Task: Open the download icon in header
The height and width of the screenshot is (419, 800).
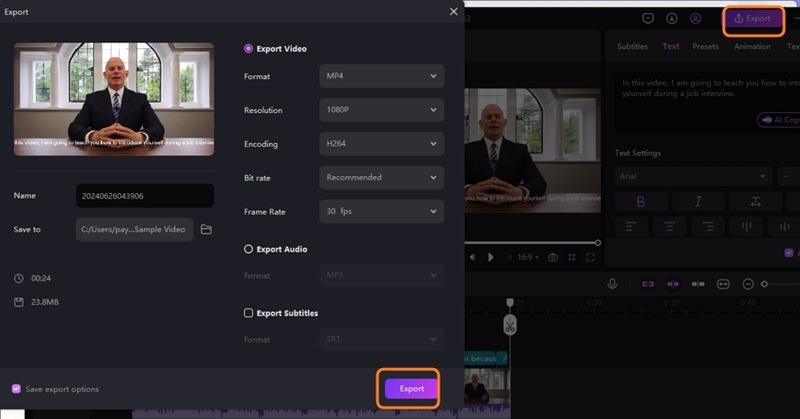Action: click(671, 18)
